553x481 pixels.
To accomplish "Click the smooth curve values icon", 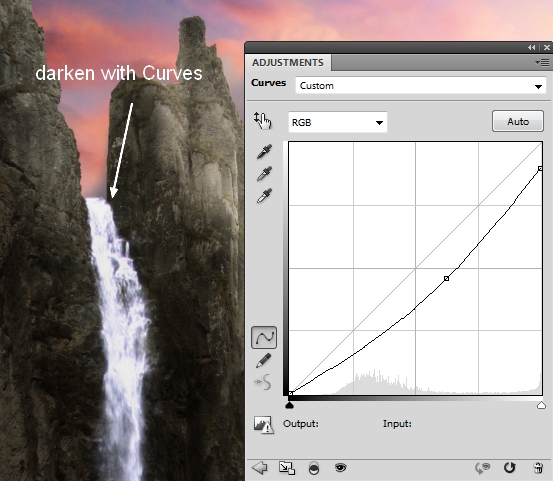I will 263,382.
